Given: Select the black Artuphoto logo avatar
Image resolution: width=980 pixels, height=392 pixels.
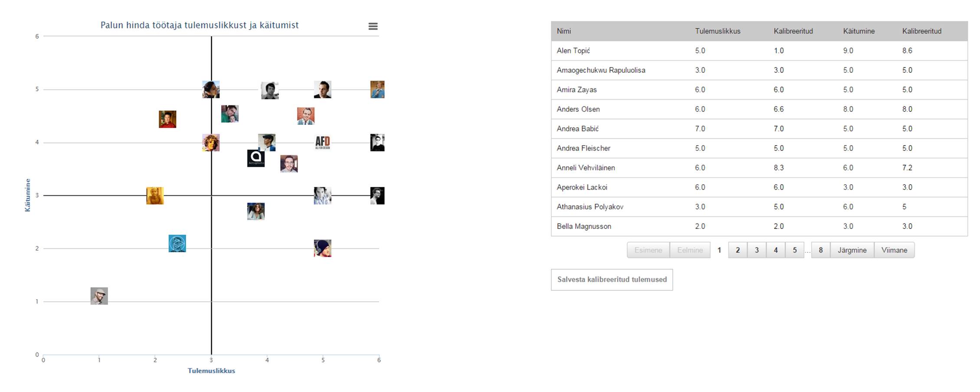Looking at the screenshot, I should tap(256, 158).
